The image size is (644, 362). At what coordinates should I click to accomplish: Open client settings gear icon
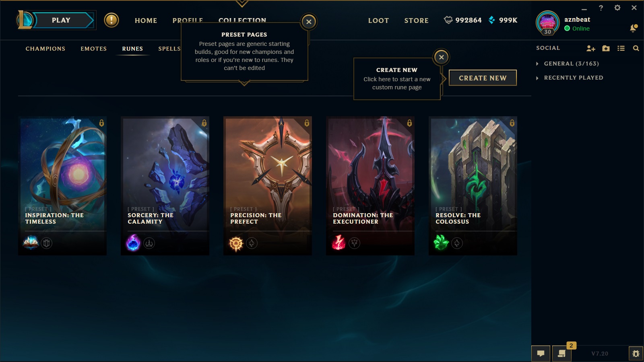tap(617, 8)
